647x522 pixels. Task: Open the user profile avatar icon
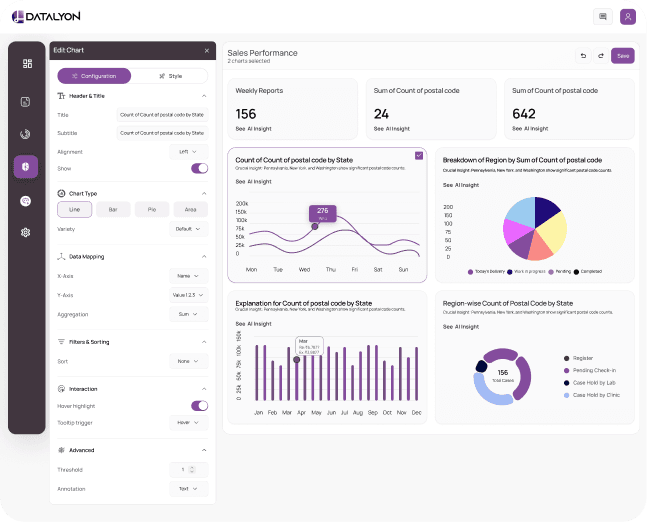point(628,17)
